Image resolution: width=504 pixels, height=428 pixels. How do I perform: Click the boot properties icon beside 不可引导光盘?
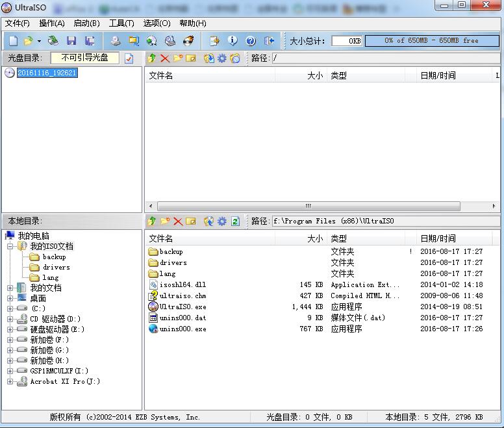pyautogui.click(x=129, y=58)
